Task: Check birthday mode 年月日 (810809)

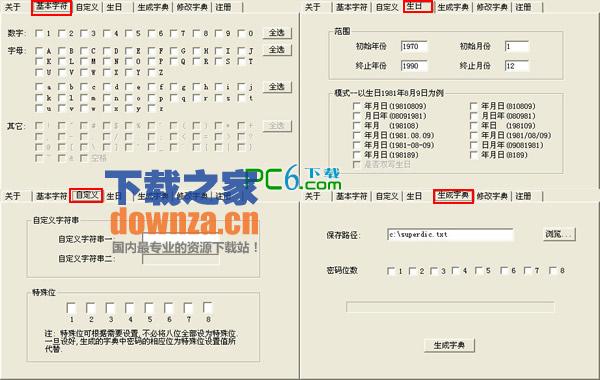Action: coord(473,106)
